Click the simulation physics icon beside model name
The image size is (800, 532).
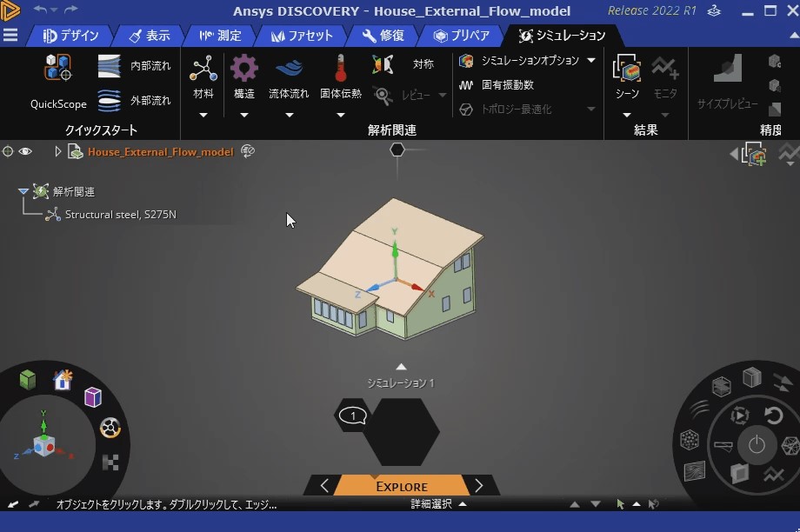tap(248, 151)
